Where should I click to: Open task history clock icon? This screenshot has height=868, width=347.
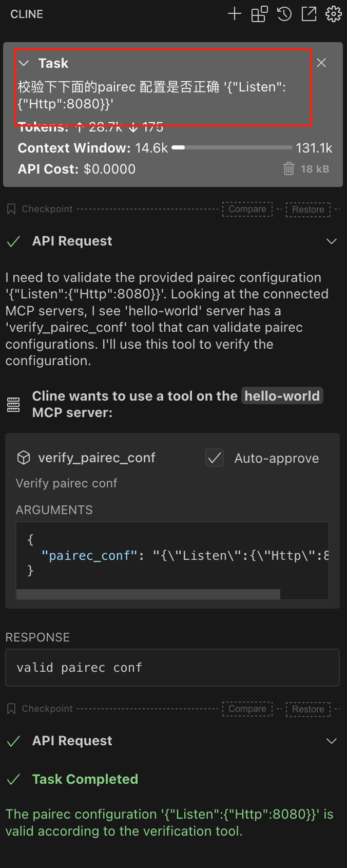284,14
